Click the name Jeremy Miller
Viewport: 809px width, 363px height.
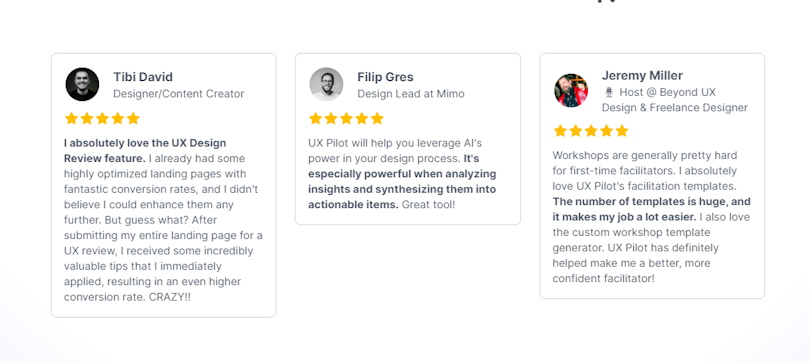pyautogui.click(x=642, y=76)
